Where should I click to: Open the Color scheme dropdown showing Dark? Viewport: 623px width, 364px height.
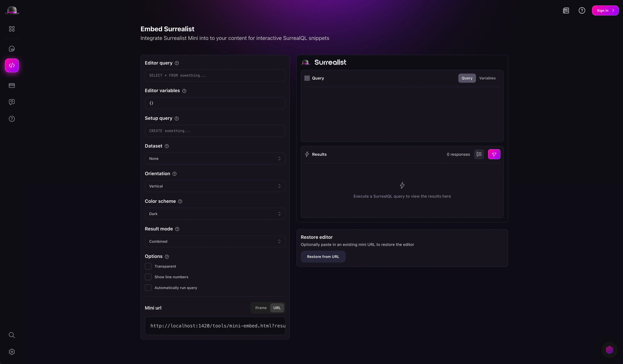pos(215,214)
